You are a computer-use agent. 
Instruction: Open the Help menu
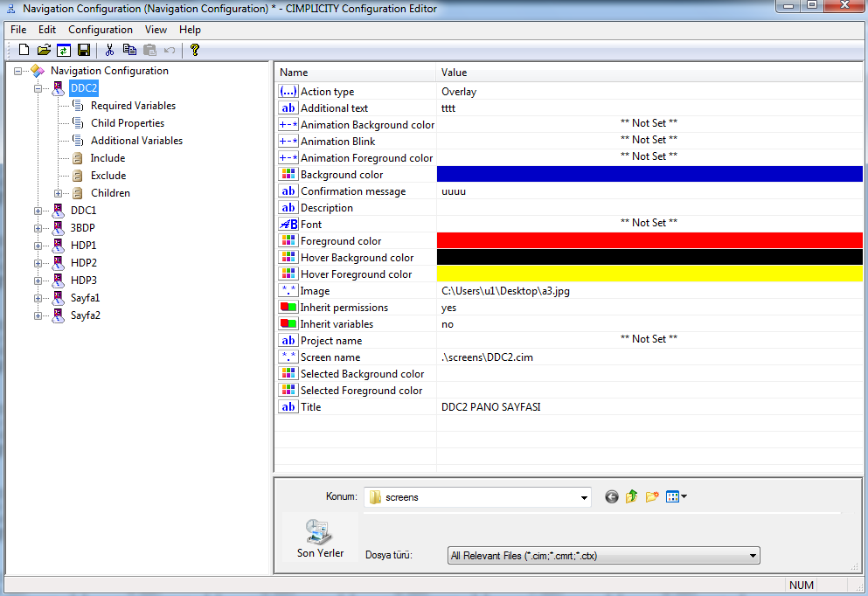190,30
